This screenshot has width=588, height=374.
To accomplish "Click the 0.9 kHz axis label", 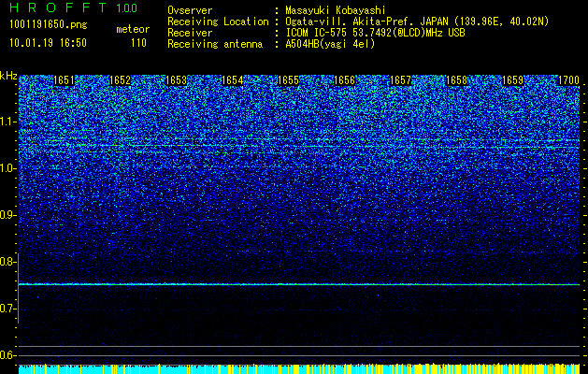I will pyautogui.click(x=8, y=215).
